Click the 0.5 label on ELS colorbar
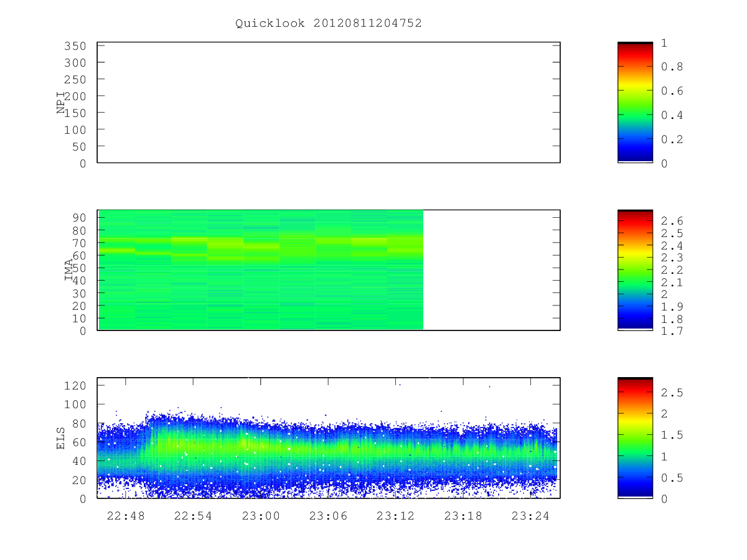747x560 pixels. (x=672, y=478)
